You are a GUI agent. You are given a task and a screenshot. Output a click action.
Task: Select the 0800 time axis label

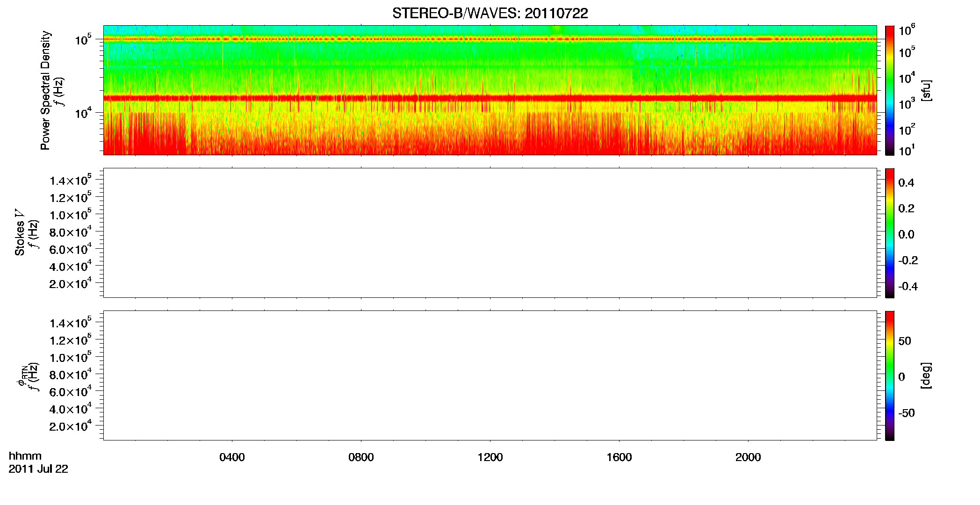[x=361, y=457]
